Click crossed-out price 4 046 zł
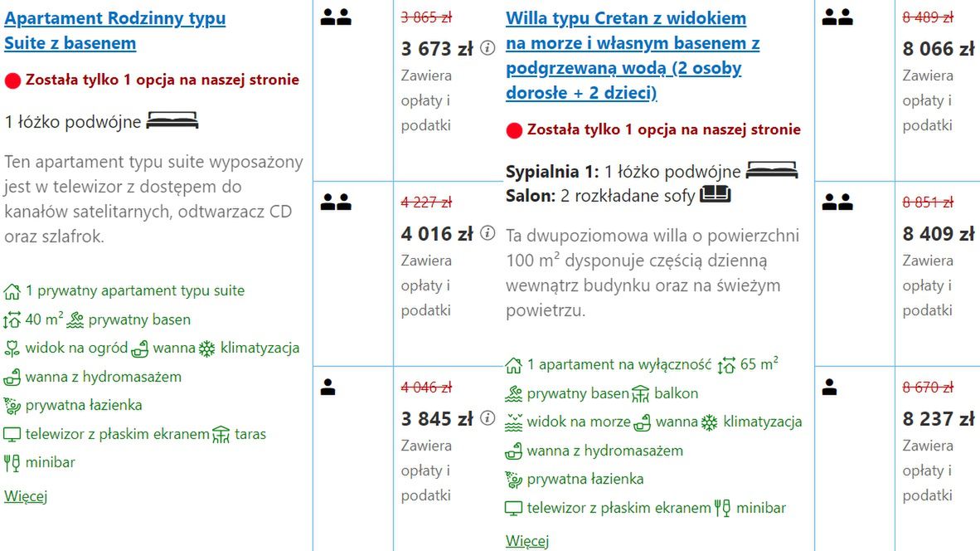 point(426,388)
